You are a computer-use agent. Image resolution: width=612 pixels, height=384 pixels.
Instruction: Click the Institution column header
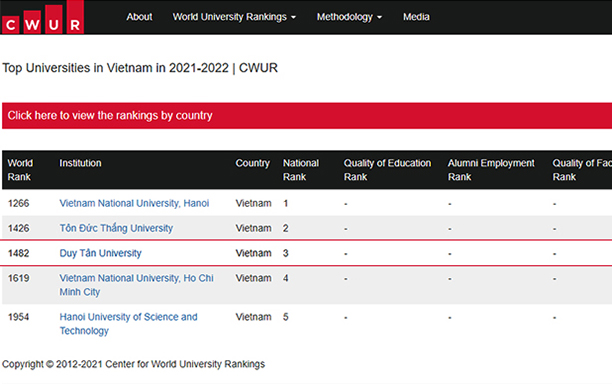point(80,163)
